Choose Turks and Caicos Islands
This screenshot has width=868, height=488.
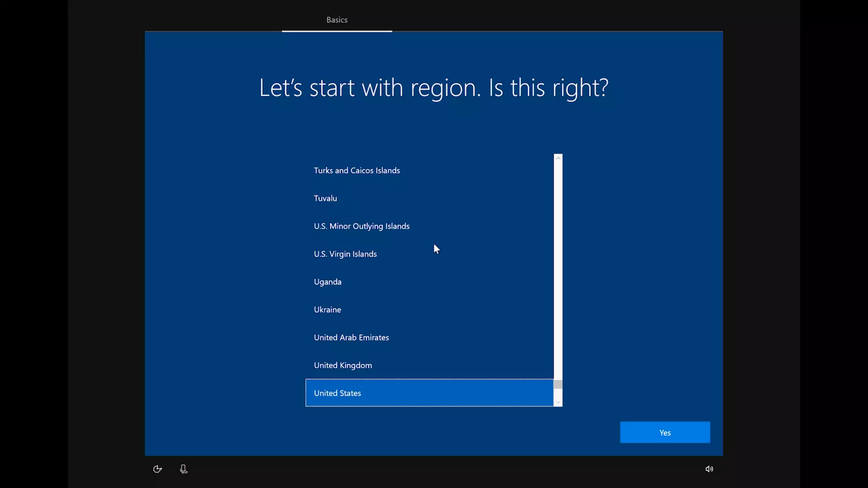(356, 170)
